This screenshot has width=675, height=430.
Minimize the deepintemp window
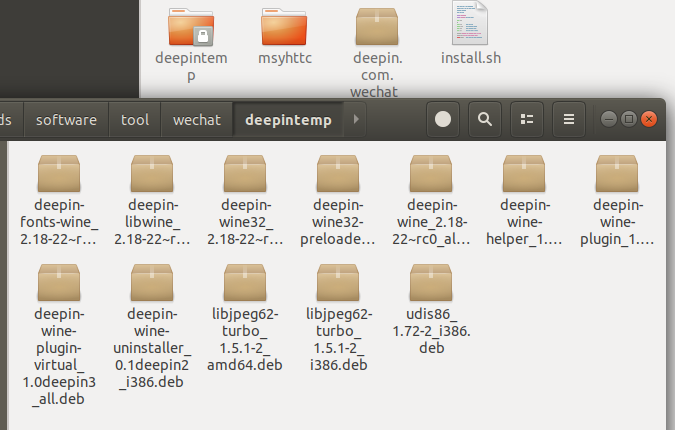click(609, 119)
